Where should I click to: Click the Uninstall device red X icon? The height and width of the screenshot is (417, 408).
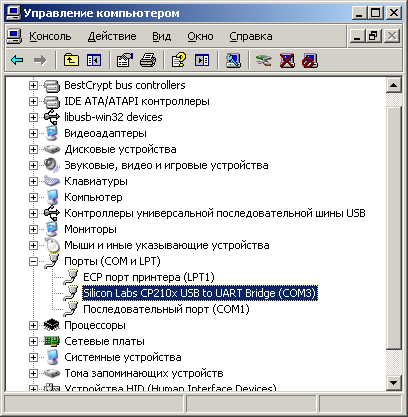287,61
